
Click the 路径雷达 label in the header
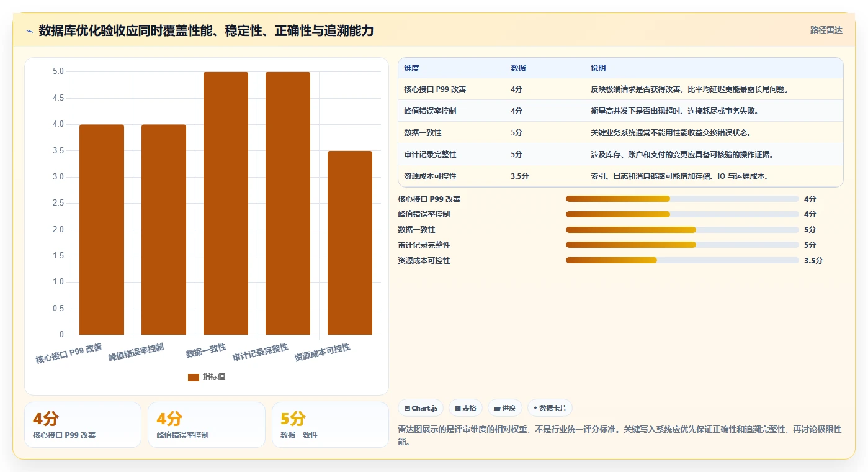pyautogui.click(x=826, y=30)
